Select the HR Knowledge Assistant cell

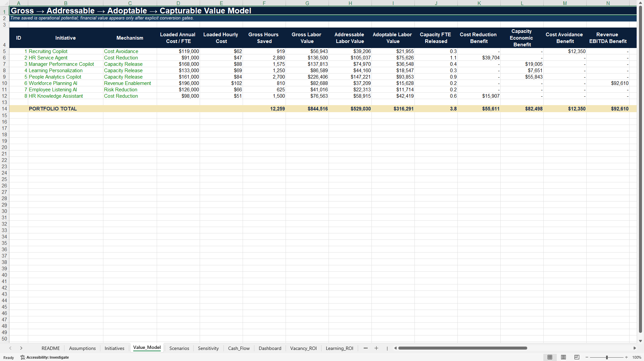click(65, 96)
